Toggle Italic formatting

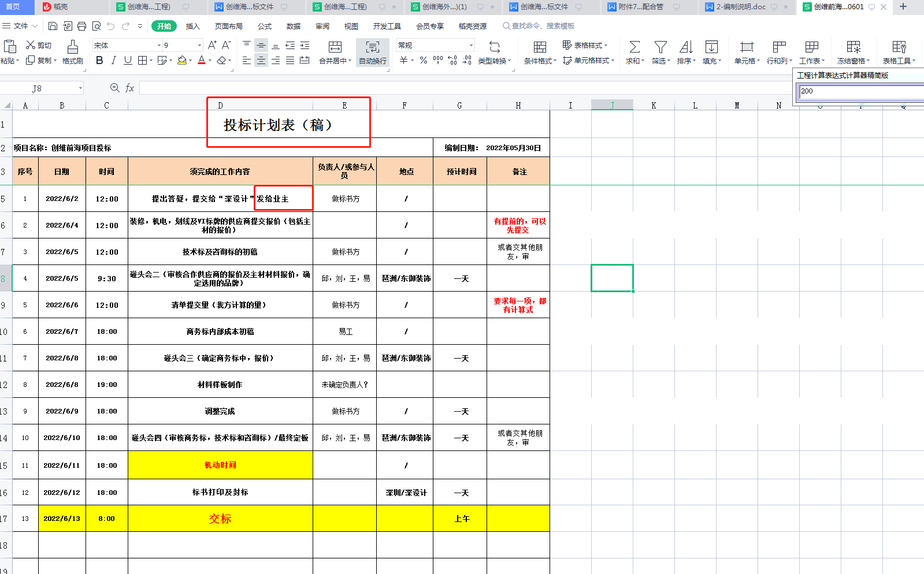[x=114, y=60]
